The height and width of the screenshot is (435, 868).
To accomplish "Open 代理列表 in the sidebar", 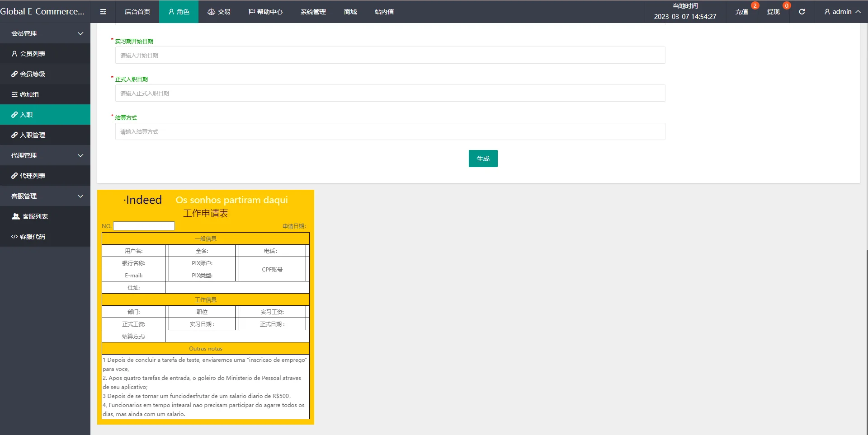I will tap(33, 176).
